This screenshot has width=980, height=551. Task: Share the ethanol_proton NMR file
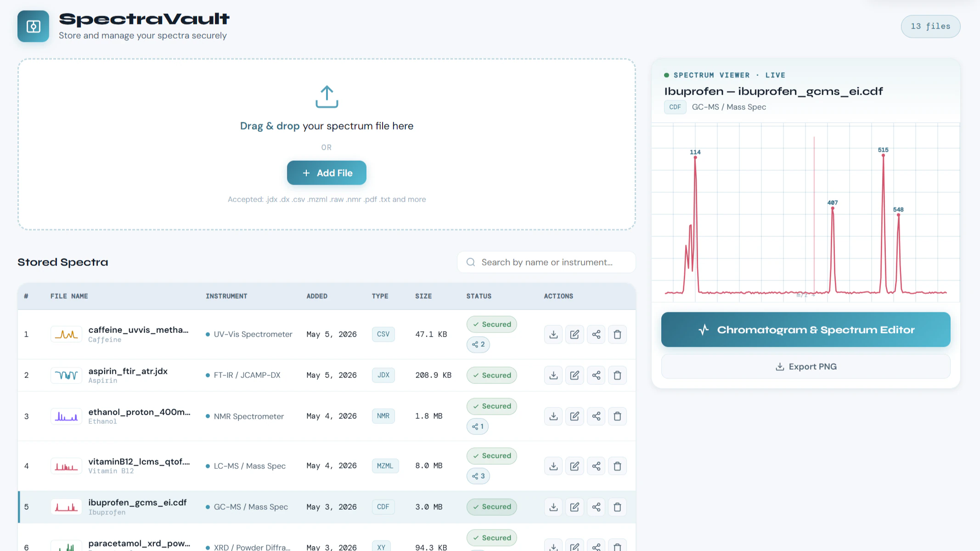(x=596, y=416)
